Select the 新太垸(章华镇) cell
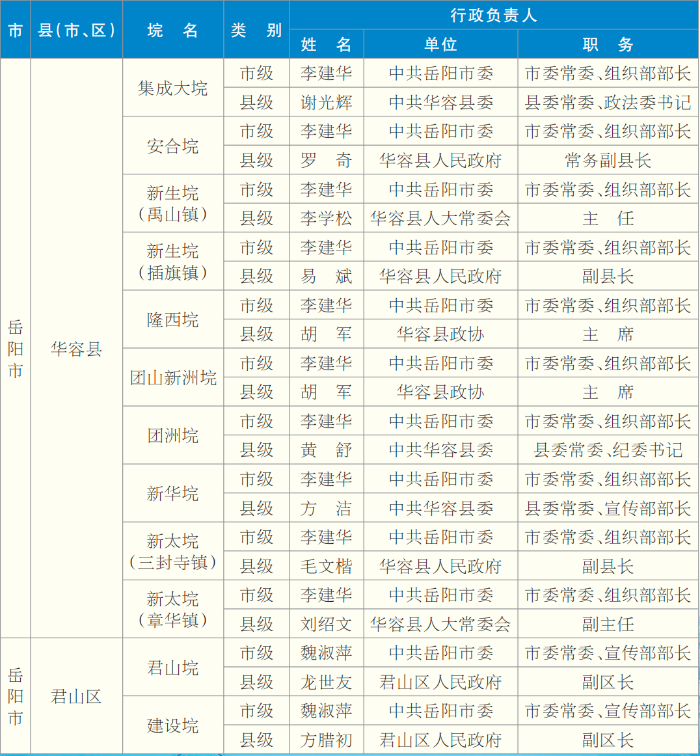 tap(173, 609)
